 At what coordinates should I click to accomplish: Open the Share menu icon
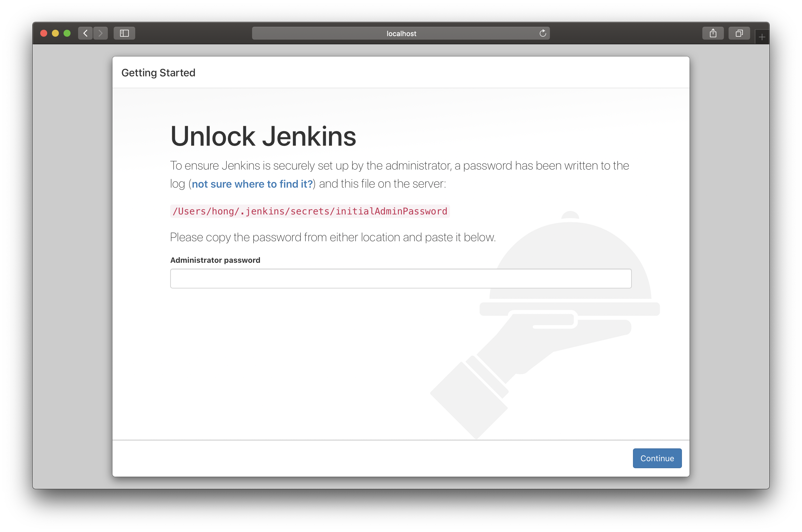713,33
